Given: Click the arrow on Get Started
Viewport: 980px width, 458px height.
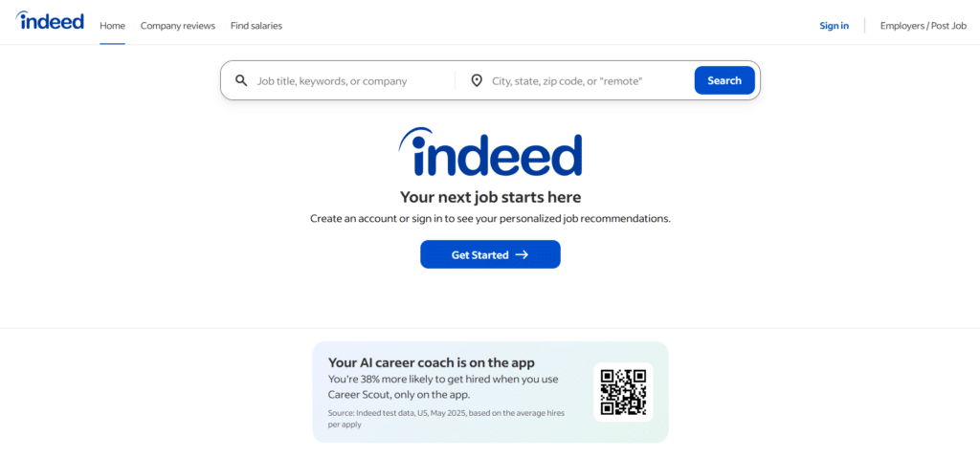Looking at the screenshot, I should [522, 255].
